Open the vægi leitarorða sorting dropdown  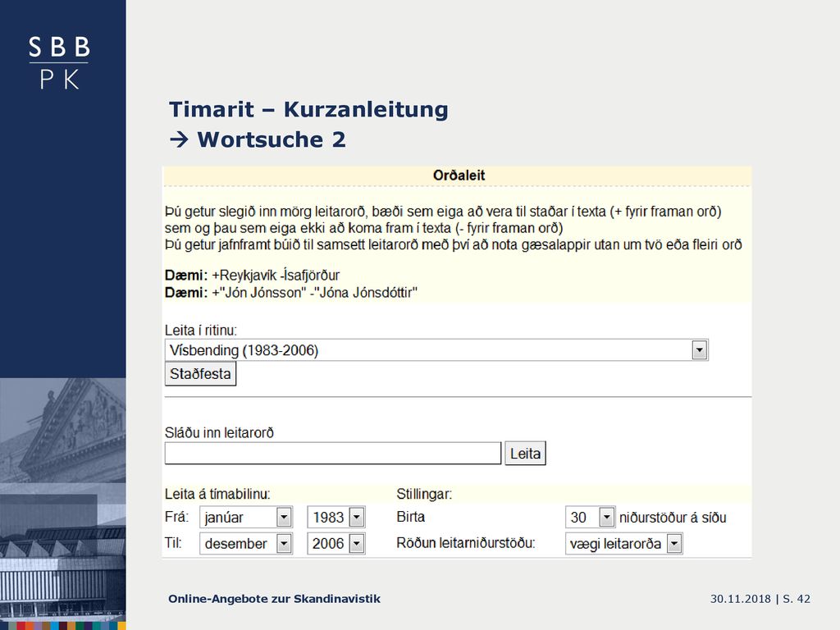point(623,543)
